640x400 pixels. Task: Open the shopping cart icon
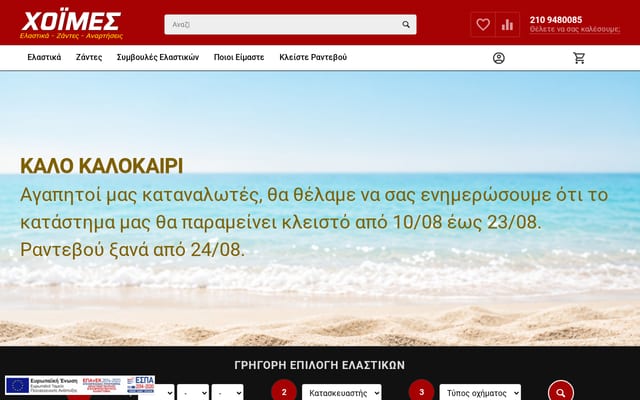tap(579, 58)
